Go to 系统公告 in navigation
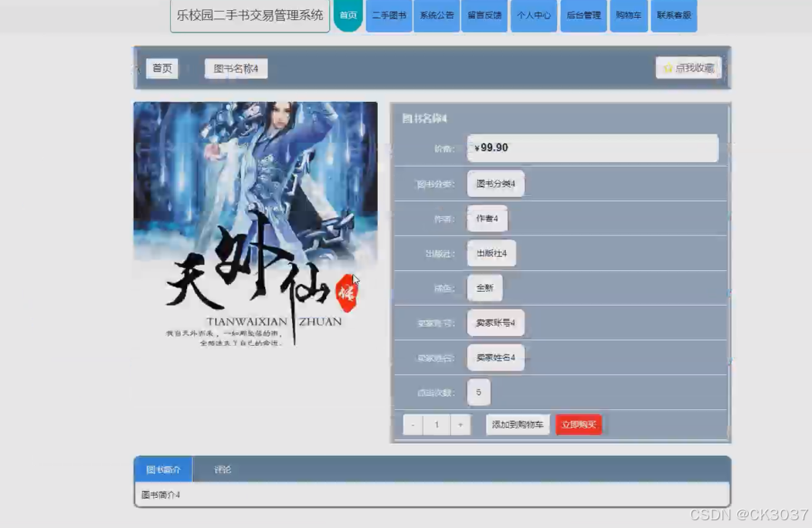Viewport: 812px width, 528px height. pyautogui.click(x=437, y=15)
